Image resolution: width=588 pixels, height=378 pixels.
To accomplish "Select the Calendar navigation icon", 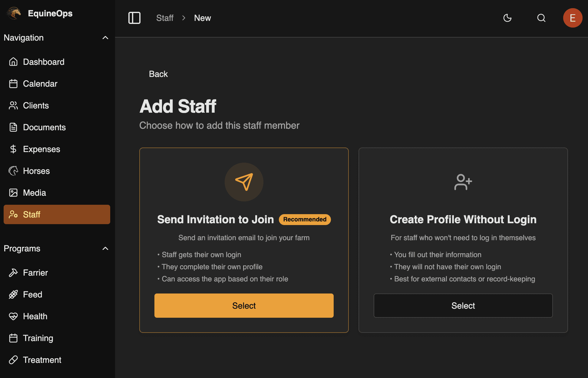I will 13,84.
